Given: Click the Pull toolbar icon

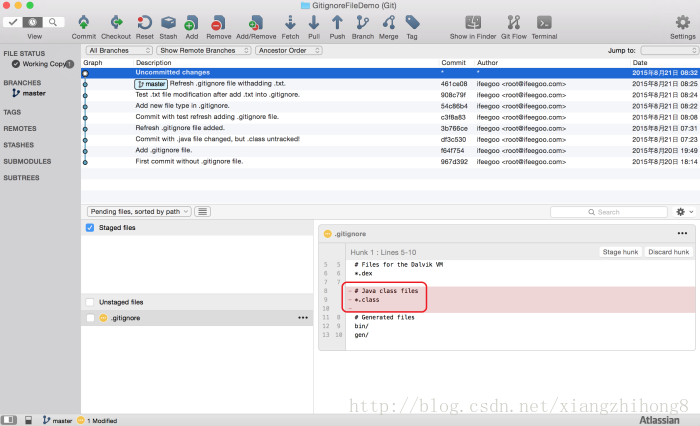Looking at the screenshot, I should [x=314, y=22].
